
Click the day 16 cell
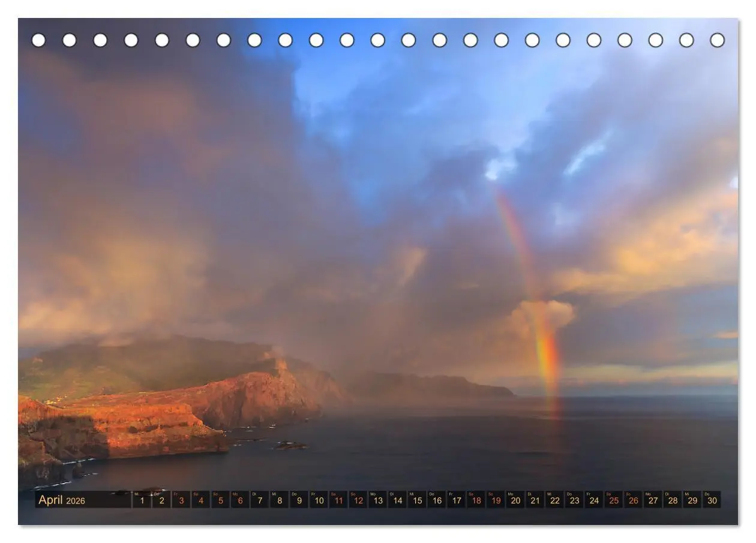point(437,499)
